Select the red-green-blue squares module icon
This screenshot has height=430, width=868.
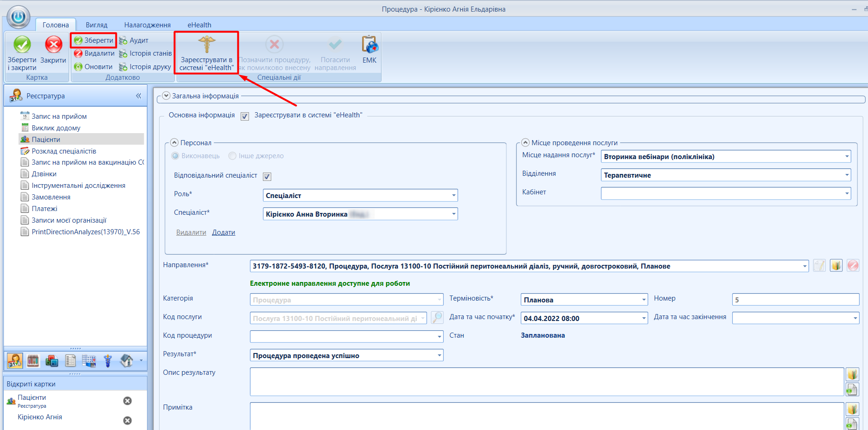coord(51,360)
